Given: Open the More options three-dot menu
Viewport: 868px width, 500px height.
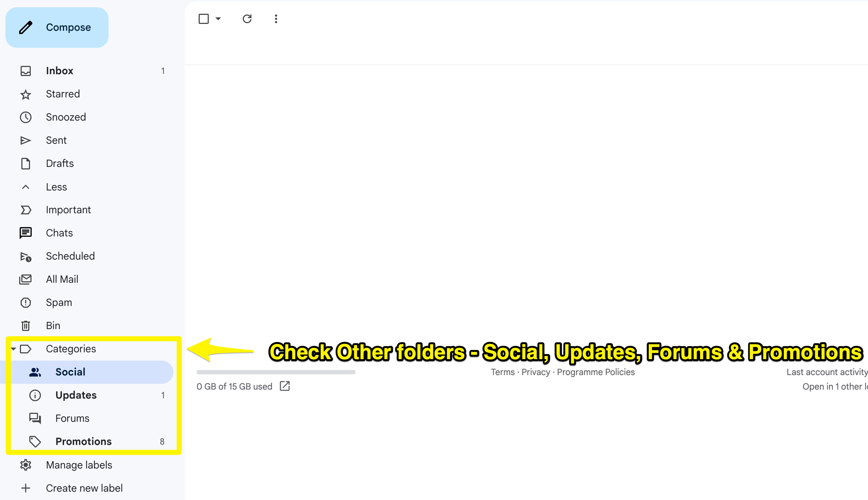Looking at the screenshot, I should 276,19.
